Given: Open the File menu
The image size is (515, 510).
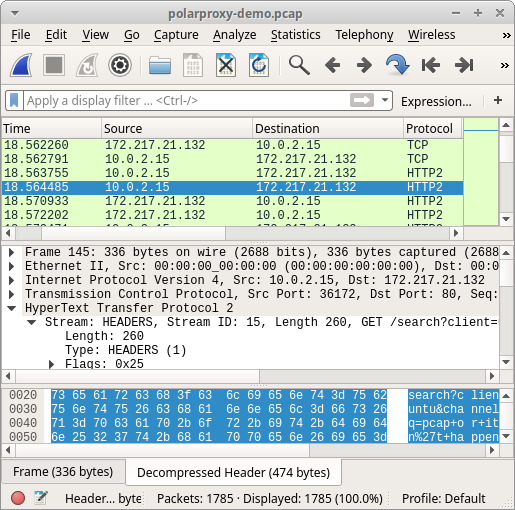Looking at the screenshot, I should click(x=21, y=35).
